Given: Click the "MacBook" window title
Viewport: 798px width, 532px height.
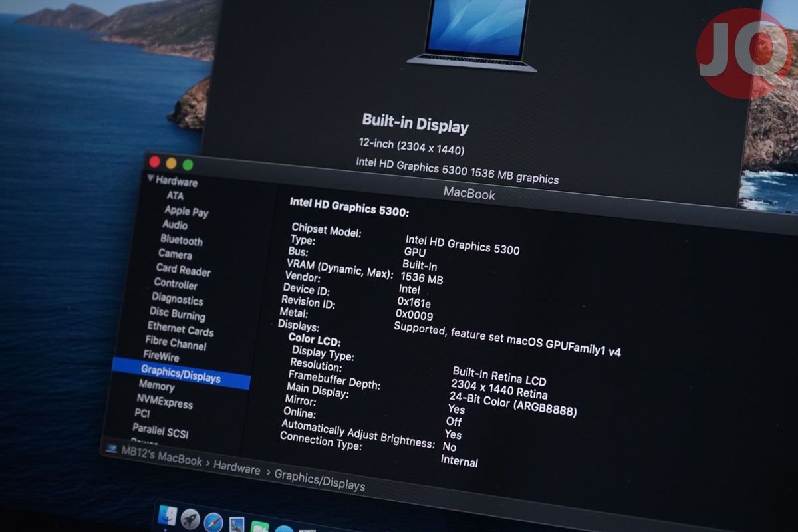Looking at the screenshot, I should [469, 193].
